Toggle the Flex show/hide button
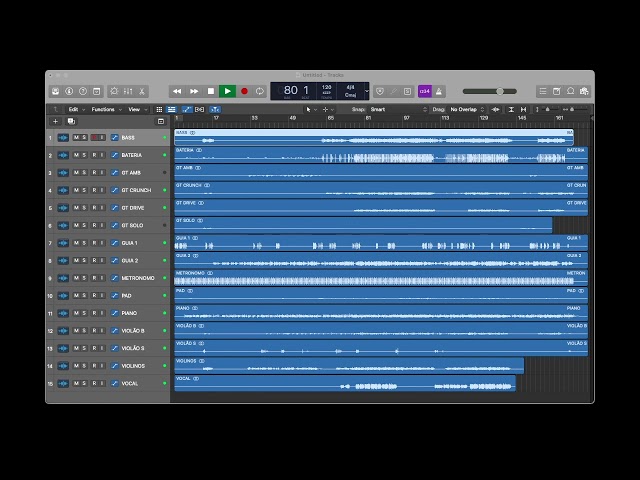640x480 pixels. 200,109
